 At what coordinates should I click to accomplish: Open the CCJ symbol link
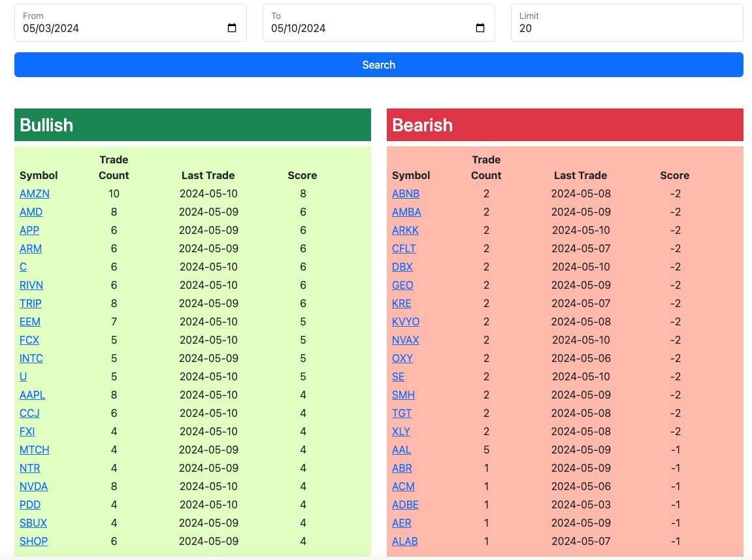(x=30, y=413)
